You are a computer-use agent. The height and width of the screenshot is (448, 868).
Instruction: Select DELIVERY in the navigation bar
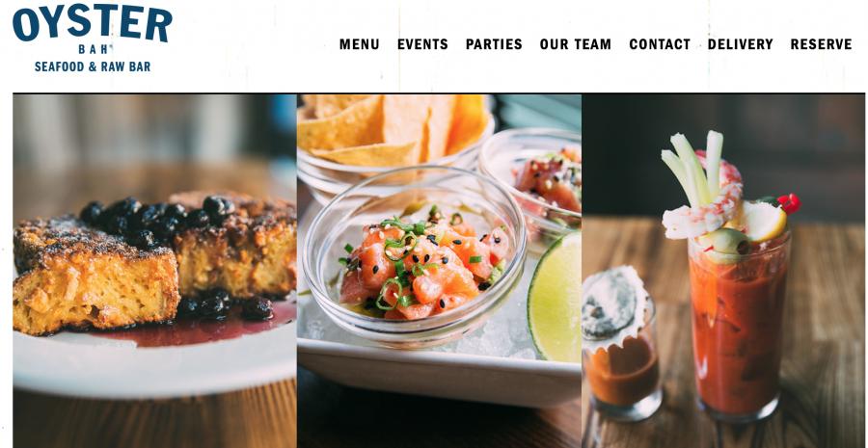(740, 44)
